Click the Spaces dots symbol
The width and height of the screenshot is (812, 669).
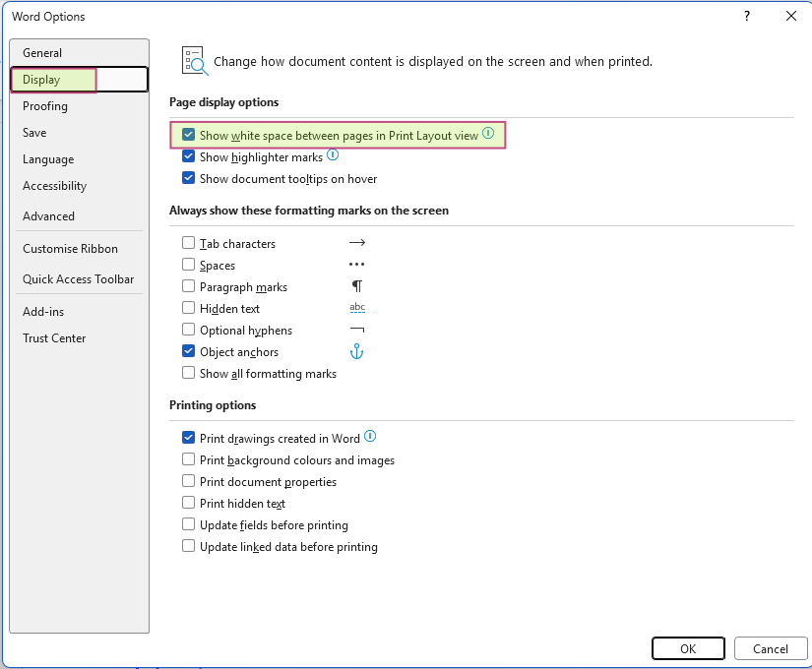click(x=357, y=265)
